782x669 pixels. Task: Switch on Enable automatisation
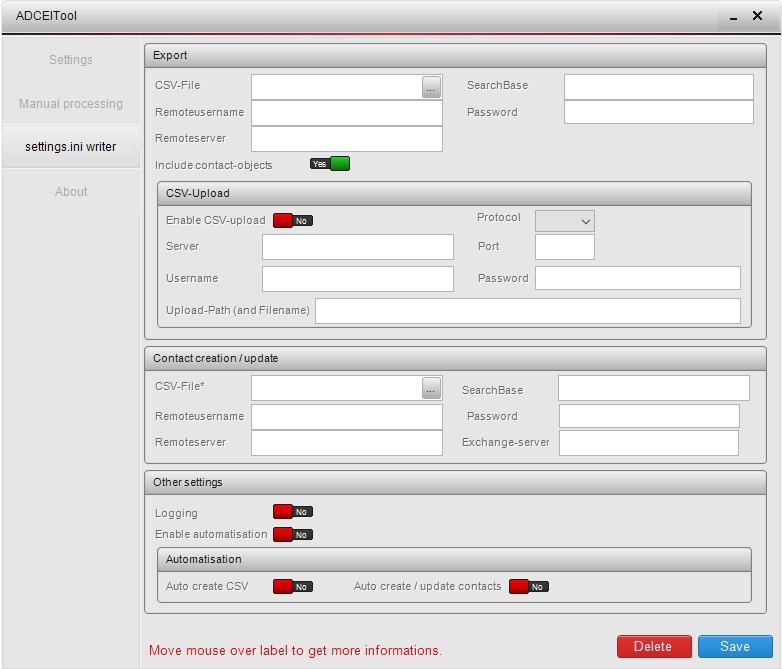click(x=293, y=535)
